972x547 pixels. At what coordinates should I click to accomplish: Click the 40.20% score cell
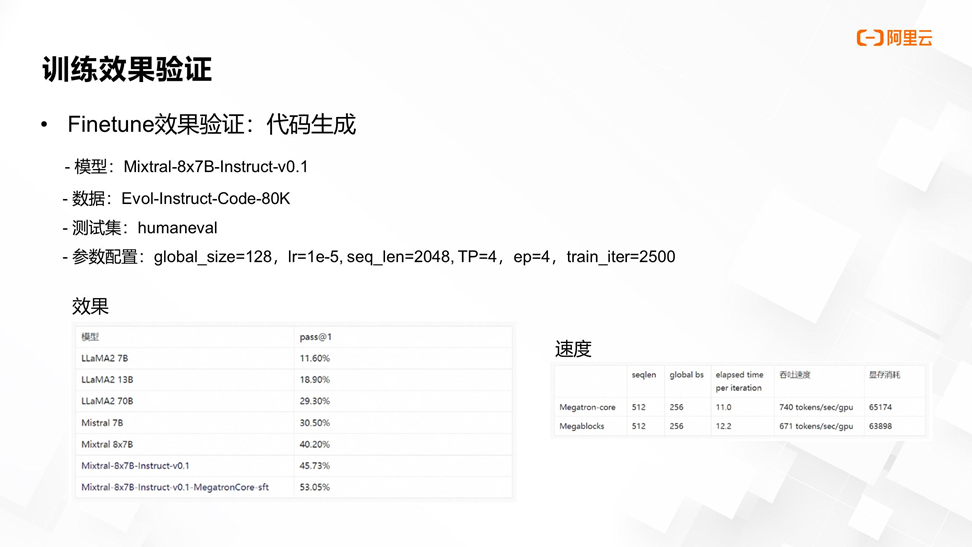click(315, 445)
